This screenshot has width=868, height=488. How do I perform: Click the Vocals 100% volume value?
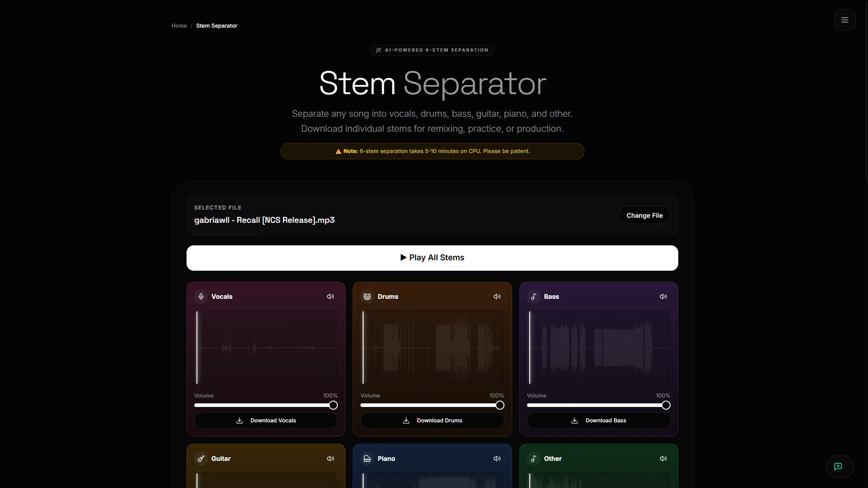tap(330, 396)
